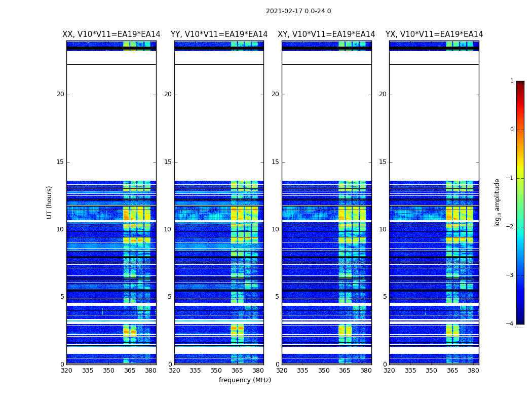532x405 pixels.
Task: Click the colorbar tick label −2
Action: (x=510, y=226)
